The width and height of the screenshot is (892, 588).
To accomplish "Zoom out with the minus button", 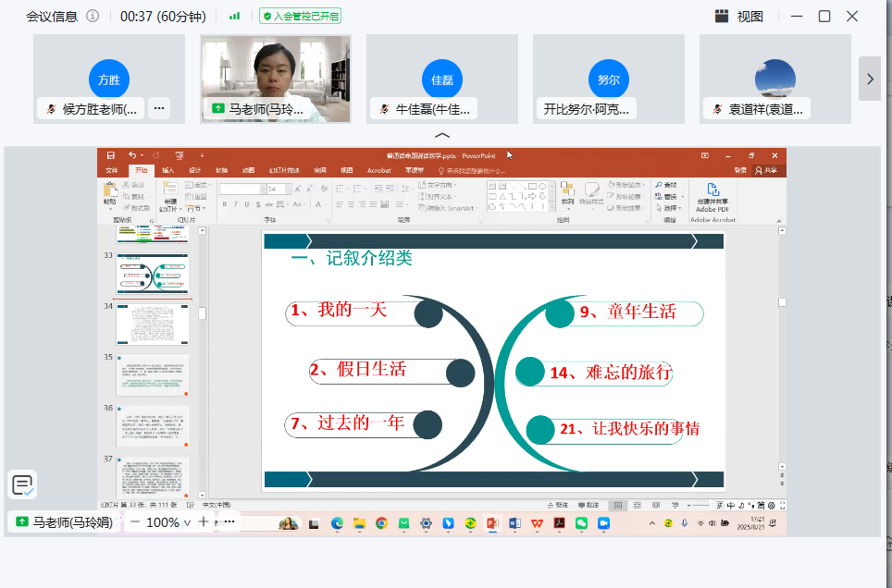I will 135,522.
